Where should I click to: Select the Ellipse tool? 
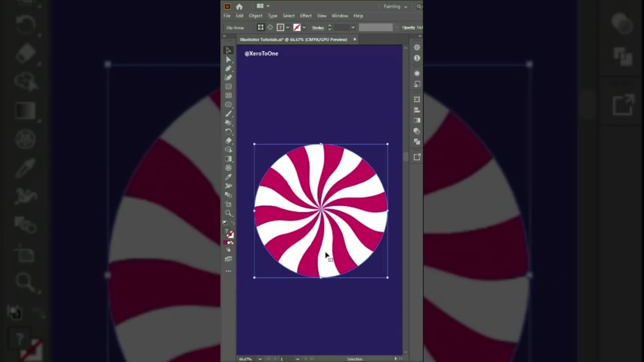(228, 105)
